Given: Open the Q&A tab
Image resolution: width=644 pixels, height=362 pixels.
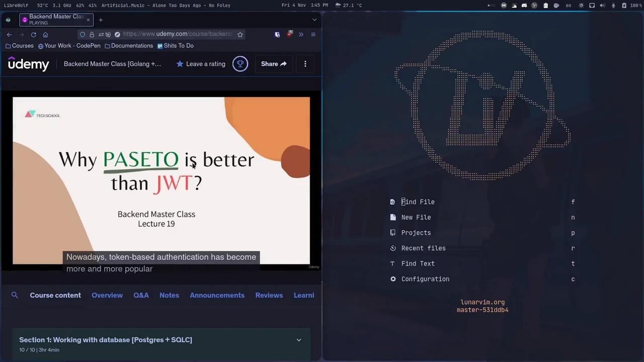Looking at the screenshot, I should (141, 295).
